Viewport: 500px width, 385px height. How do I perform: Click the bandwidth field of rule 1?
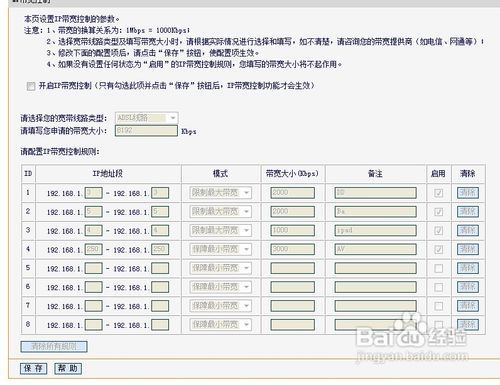pyautogui.click(x=292, y=193)
